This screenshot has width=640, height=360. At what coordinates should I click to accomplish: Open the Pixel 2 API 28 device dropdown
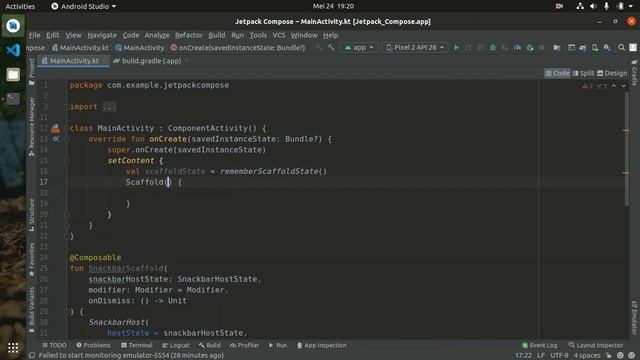pyautogui.click(x=415, y=48)
